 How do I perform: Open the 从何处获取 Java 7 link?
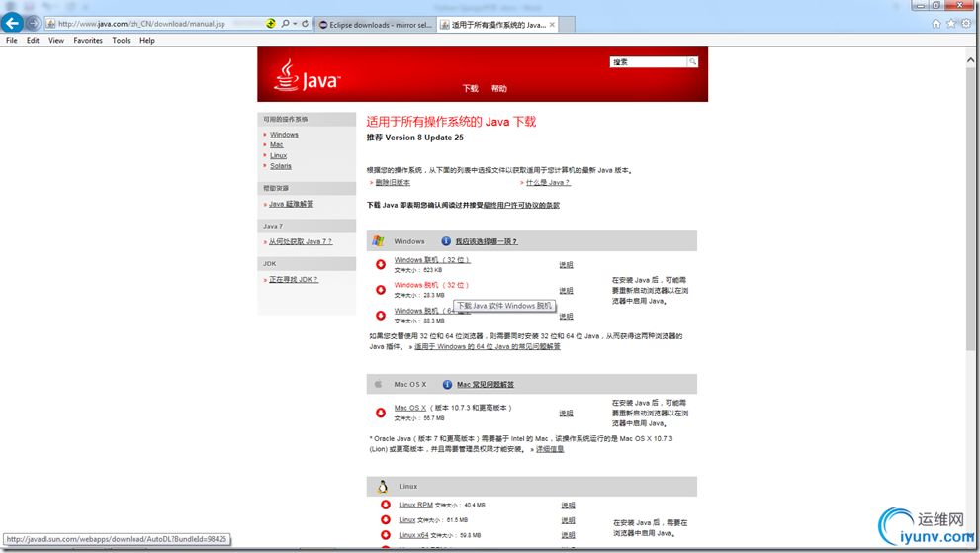click(301, 241)
